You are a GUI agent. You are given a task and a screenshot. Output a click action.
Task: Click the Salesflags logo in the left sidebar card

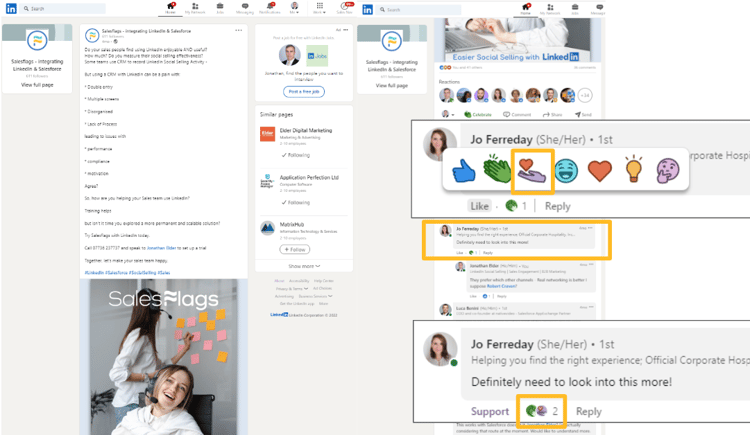click(x=37, y=41)
